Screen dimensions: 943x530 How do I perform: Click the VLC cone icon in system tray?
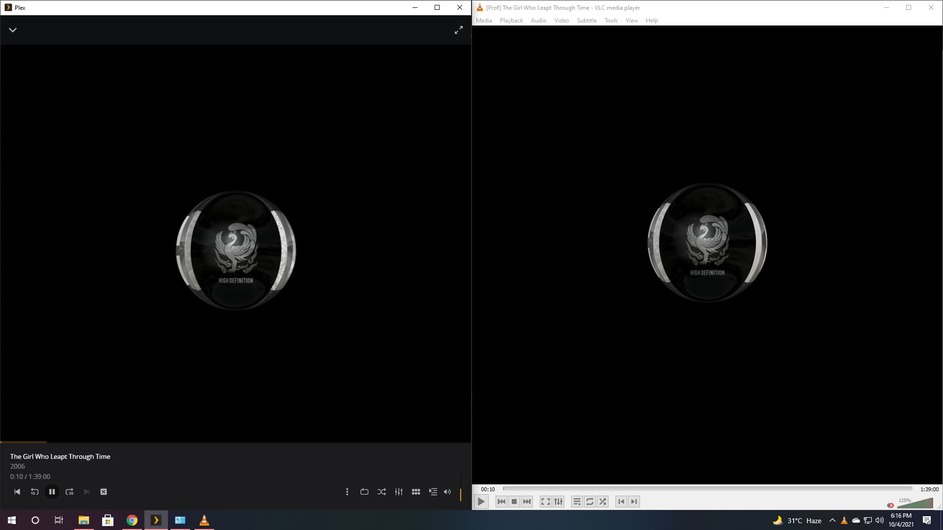click(844, 520)
